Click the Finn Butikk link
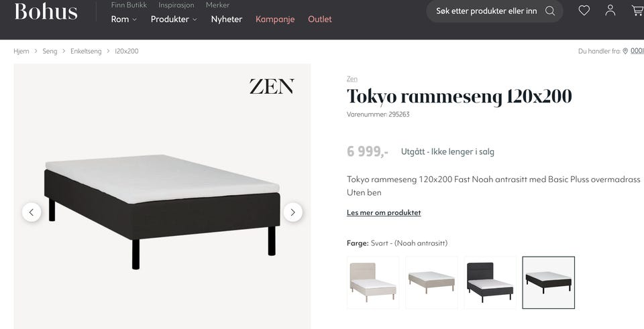Screen dimensions: 644x329 pyautogui.click(x=129, y=5)
